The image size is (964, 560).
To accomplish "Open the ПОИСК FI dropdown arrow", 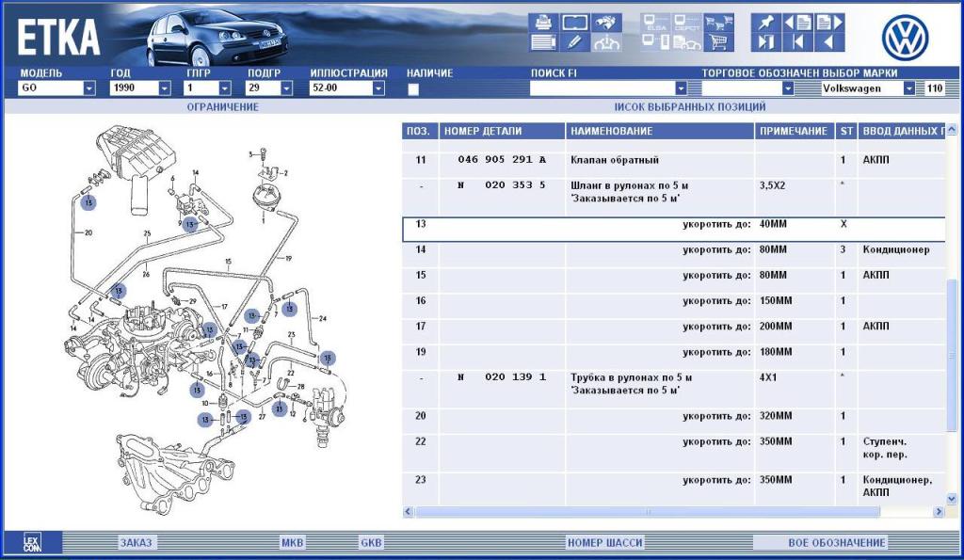I will coord(681,88).
